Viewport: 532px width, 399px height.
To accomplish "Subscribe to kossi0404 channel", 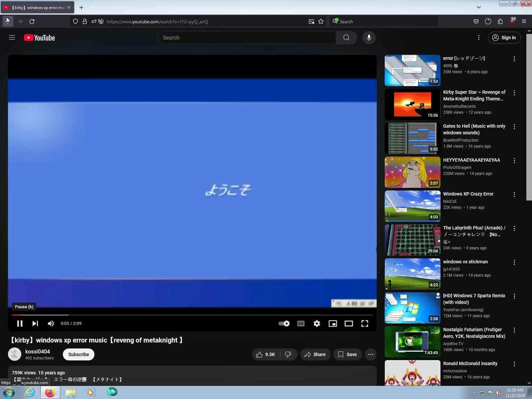I will (x=78, y=354).
